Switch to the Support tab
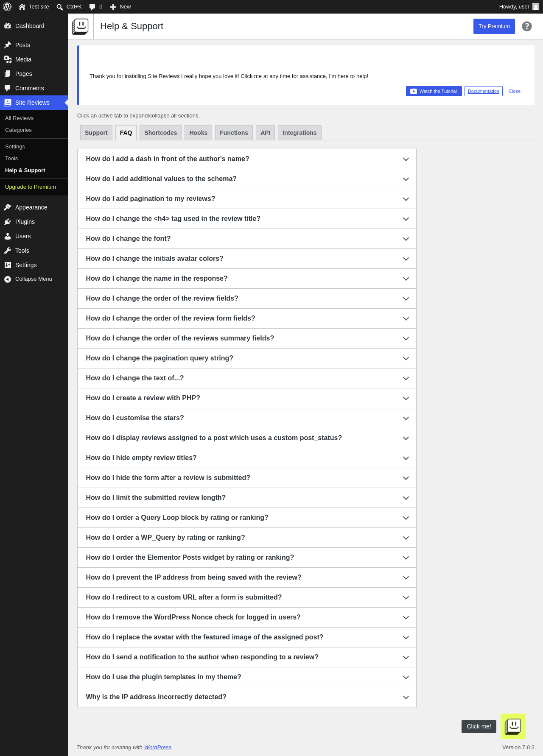Screen dimensions: 543x756 click(x=96, y=133)
